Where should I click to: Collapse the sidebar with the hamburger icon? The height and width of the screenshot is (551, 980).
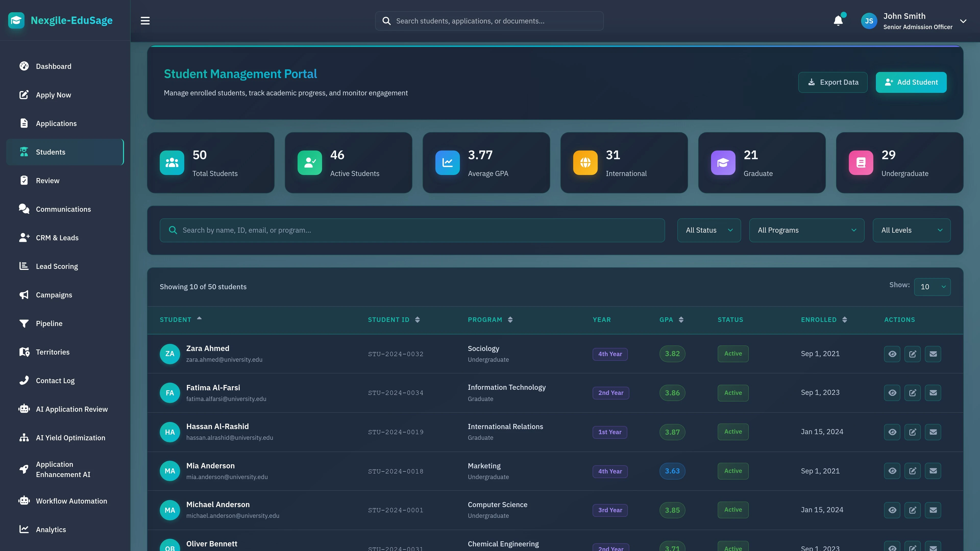click(x=144, y=20)
